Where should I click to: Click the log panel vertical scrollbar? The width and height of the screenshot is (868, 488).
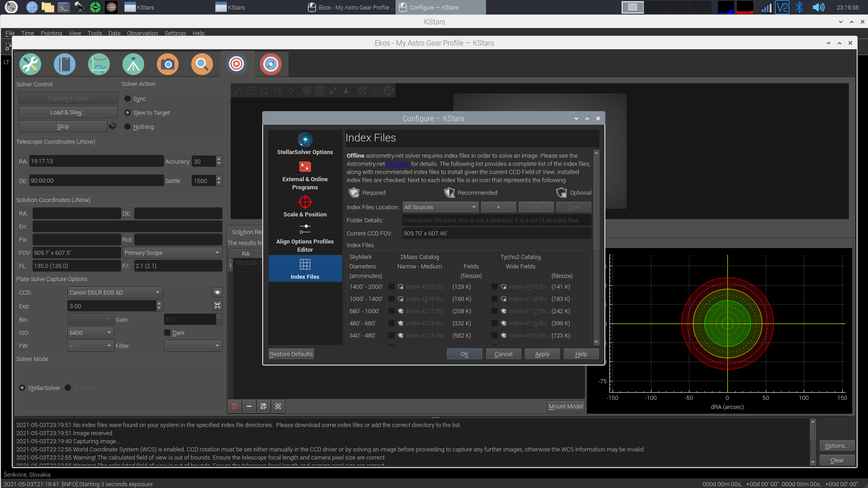(813, 442)
